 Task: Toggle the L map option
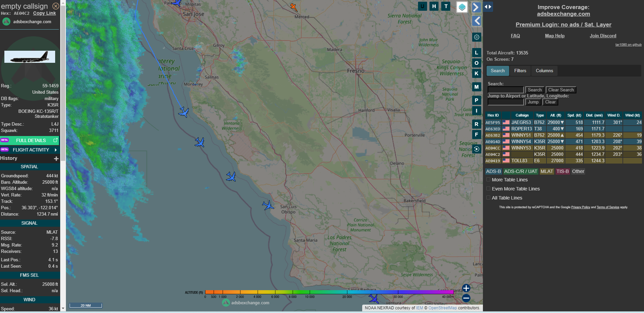point(477,53)
